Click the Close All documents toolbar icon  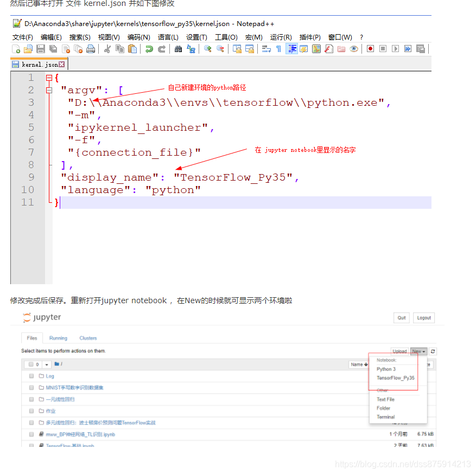(78, 49)
